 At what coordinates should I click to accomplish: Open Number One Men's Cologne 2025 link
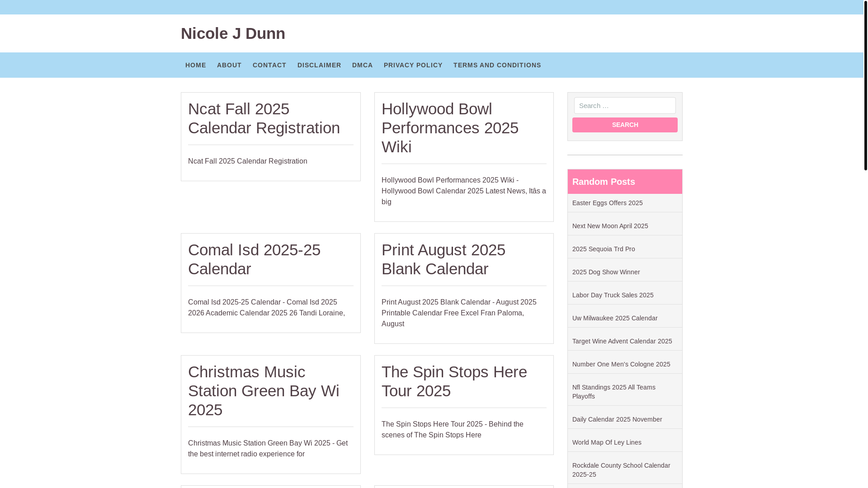(621, 364)
